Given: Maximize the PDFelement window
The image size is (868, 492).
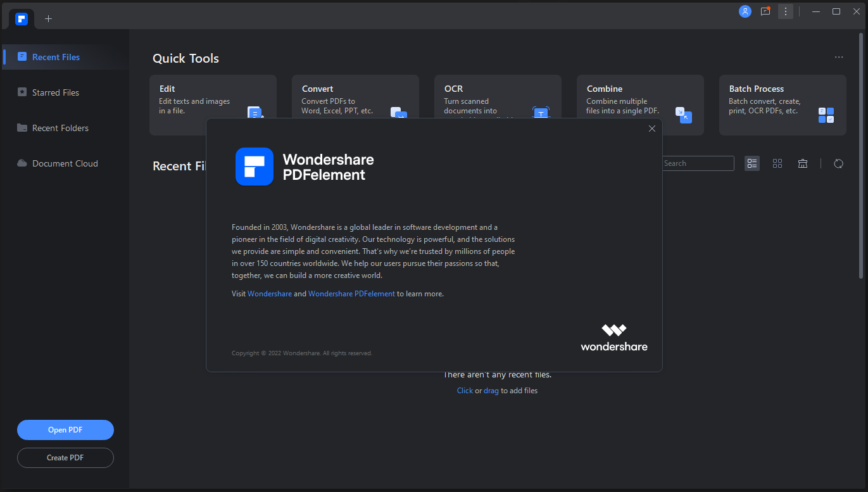Looking at the screenshot, I should tap(836, 11).
